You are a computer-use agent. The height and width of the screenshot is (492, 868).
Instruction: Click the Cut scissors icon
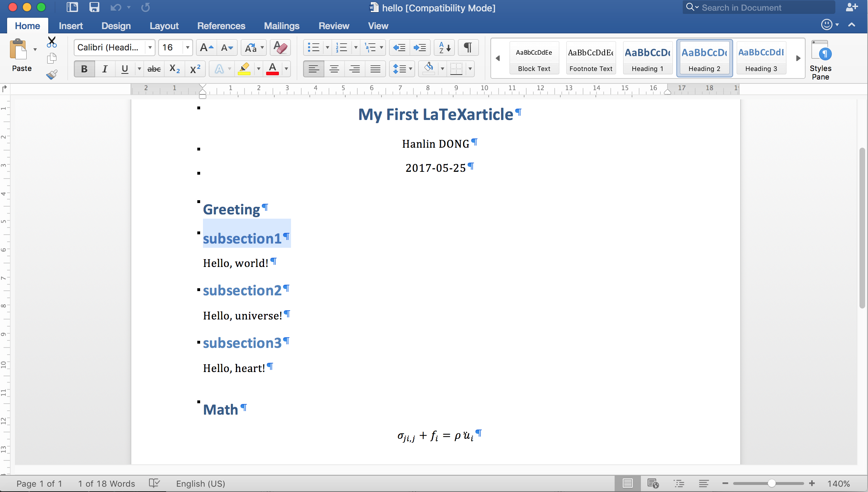tap(52, 42)
